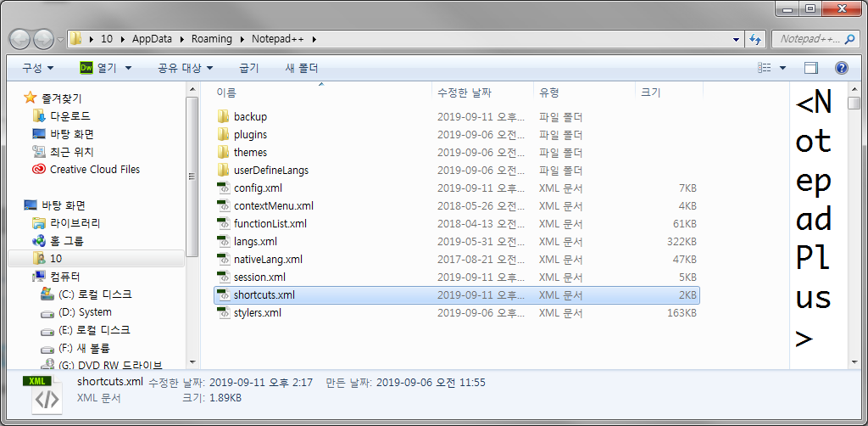868x426 pixels.
Task: Select the themes folder icon
Action: [x=223, y=152]
